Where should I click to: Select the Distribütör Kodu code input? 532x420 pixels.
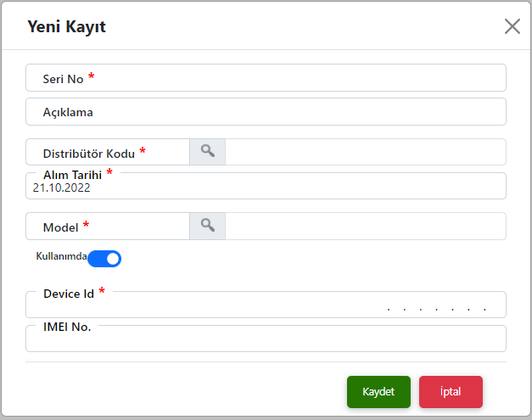108,152
